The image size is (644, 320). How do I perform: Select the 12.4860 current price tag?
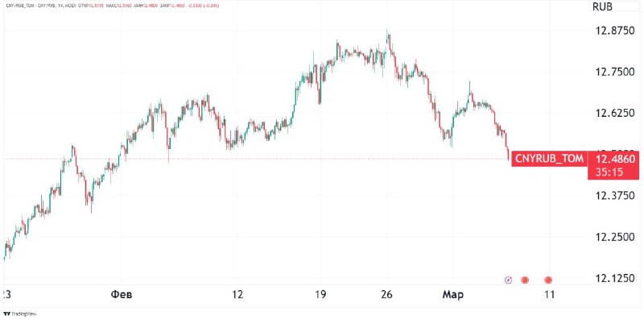click(x=615, y=159)
